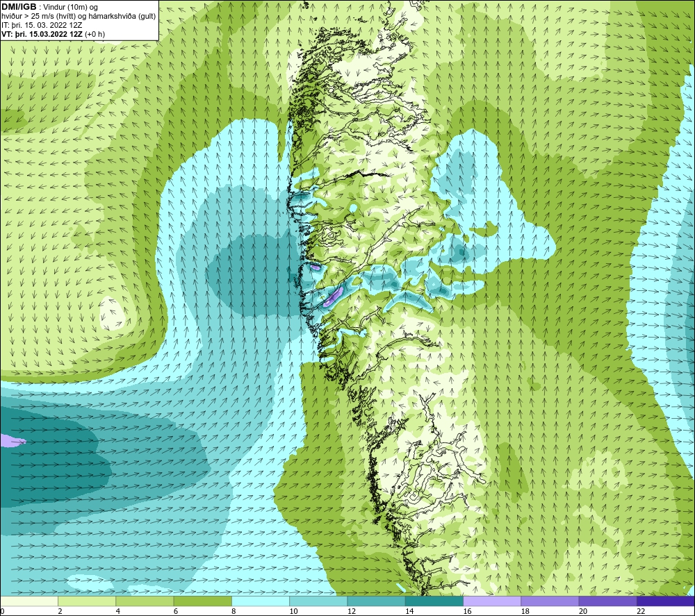
Task: Click the legend tick label '20'
Action: click(583, 612)
